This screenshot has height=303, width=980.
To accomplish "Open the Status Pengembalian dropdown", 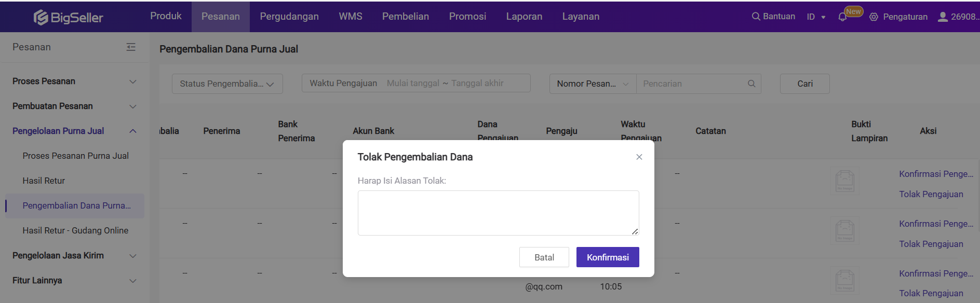I will coord(227,84).
